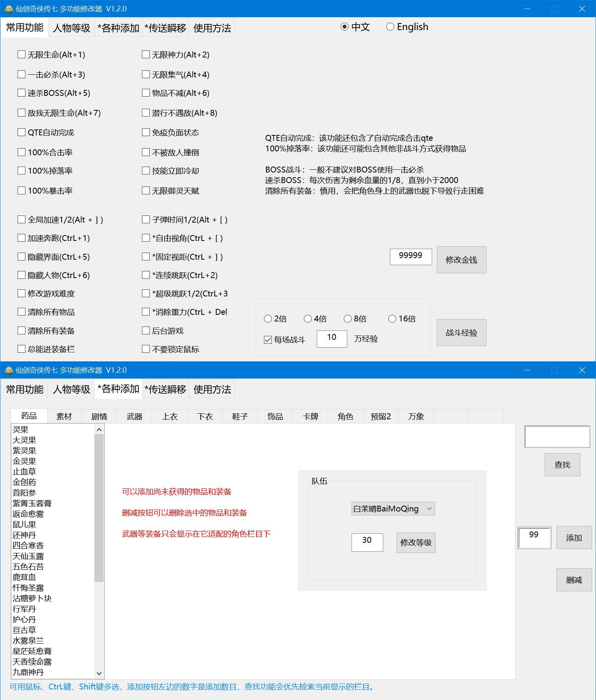596x700 pixels.
Task: Click the app icon in upper window title bar
Action: click(x=9, y=9)
